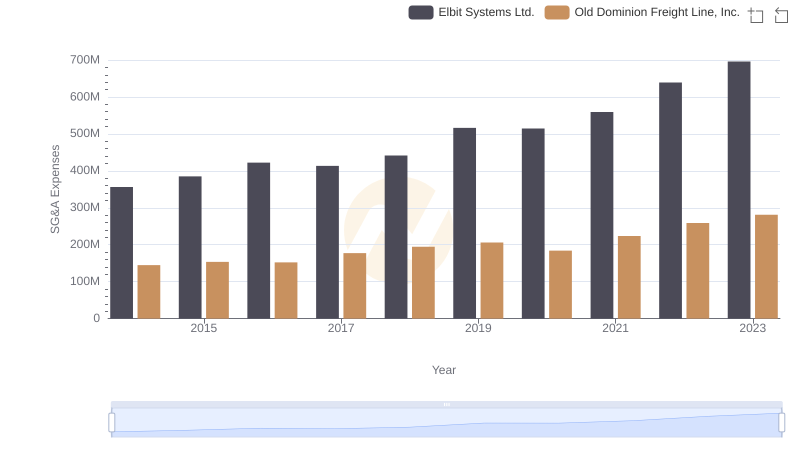Click the Old Dominion bar for 2022
Screen dimensions: 800x461
[x=698, y=271]
